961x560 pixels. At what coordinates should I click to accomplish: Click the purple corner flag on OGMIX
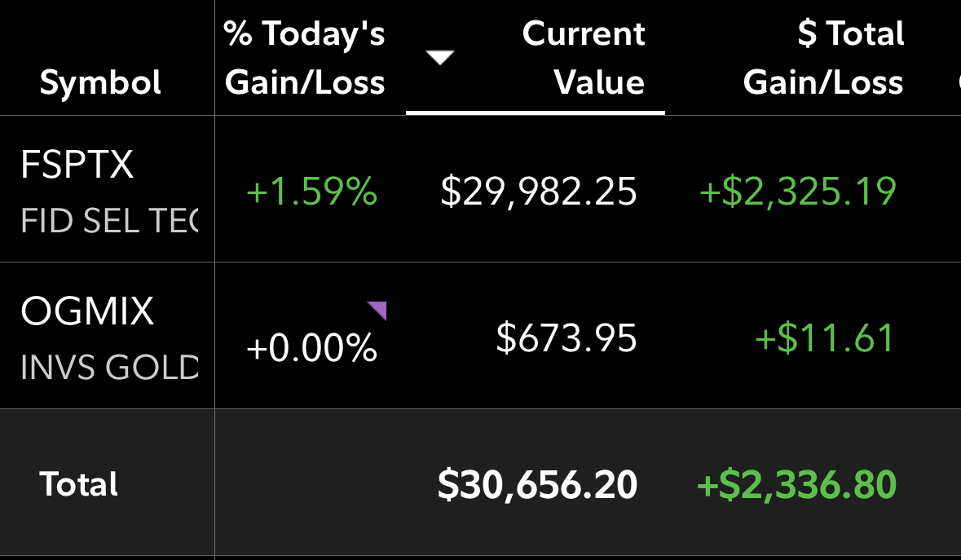tap(377, 311)
